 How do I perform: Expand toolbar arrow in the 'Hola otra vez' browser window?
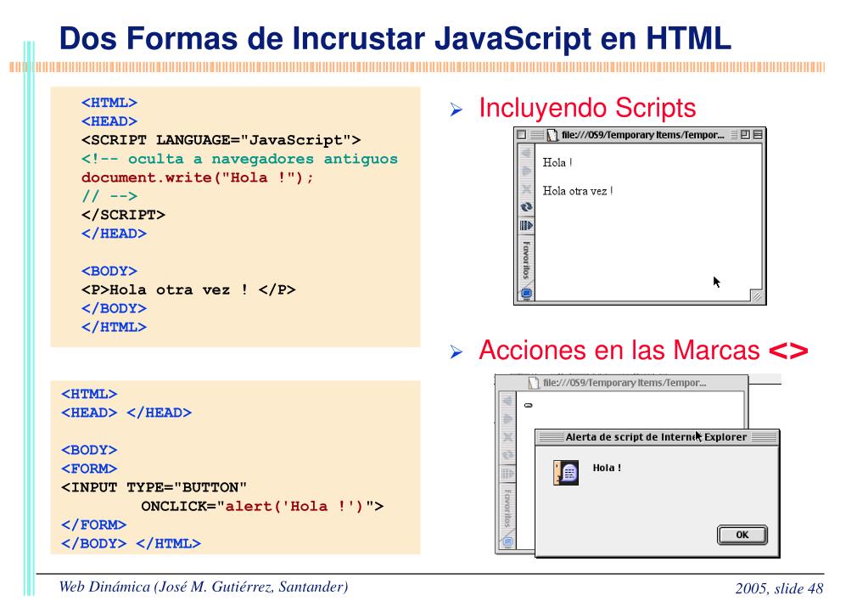coord(526,226)
